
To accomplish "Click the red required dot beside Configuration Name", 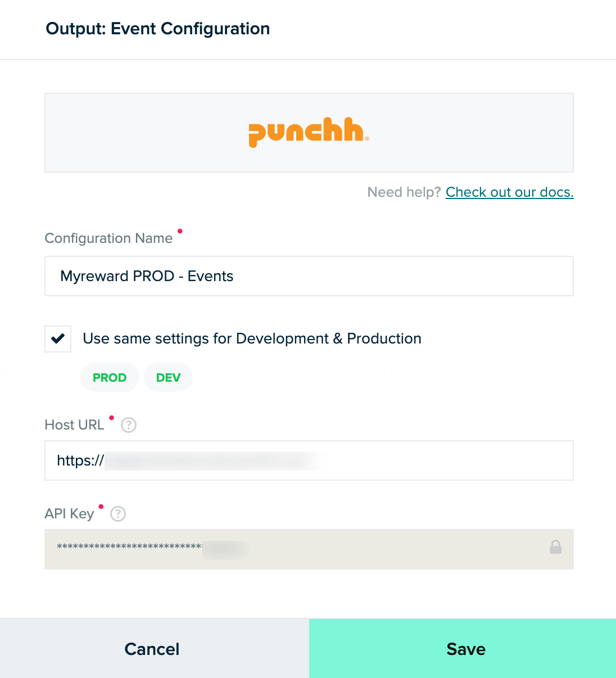I will click(180, 231).
